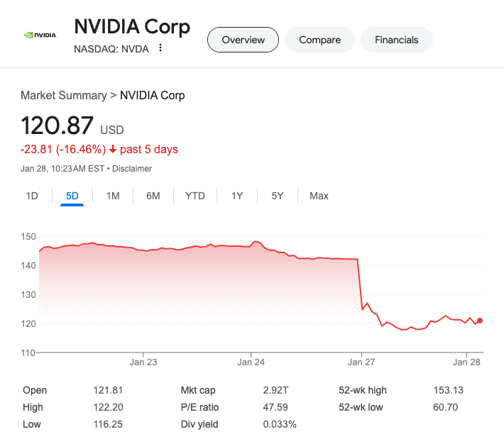Show the 5Y chart range

[278, 196]
